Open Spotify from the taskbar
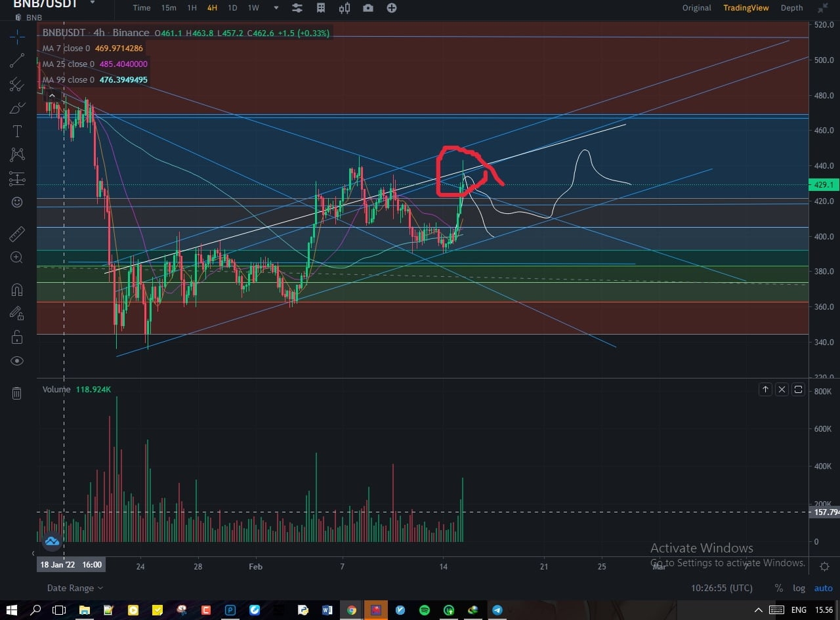Viewport: 840px width, 620px height. pos(424,610)
